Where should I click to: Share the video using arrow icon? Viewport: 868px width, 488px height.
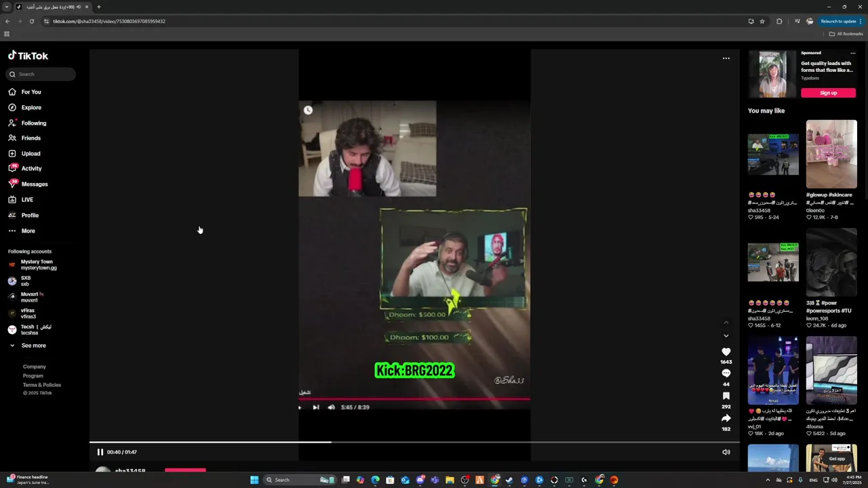726,418
